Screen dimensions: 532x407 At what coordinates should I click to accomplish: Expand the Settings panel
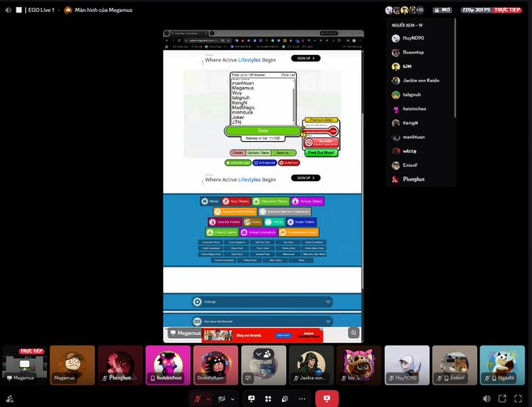click(262, 302)
